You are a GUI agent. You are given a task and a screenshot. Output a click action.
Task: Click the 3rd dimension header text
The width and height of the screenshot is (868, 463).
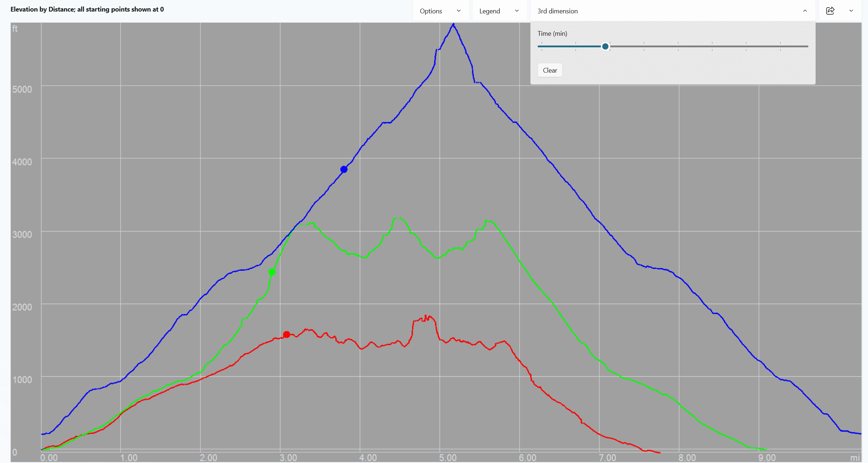click(x=557, y=11)
